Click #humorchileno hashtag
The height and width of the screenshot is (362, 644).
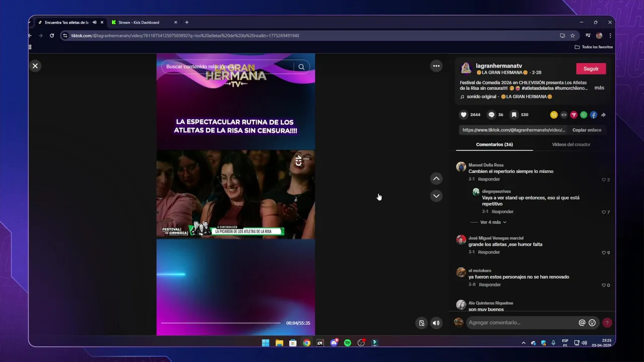coord(571,88)
